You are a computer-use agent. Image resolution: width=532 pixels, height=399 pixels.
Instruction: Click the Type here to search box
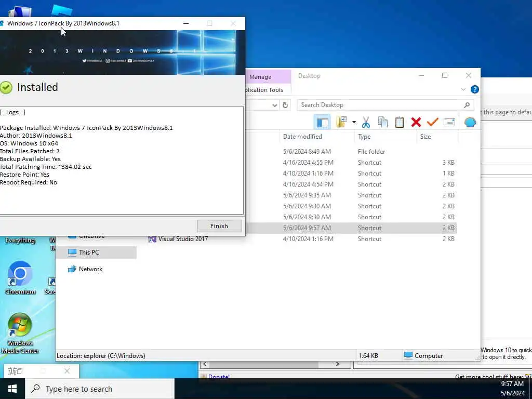pyautogui.click(x=100, y=389)
